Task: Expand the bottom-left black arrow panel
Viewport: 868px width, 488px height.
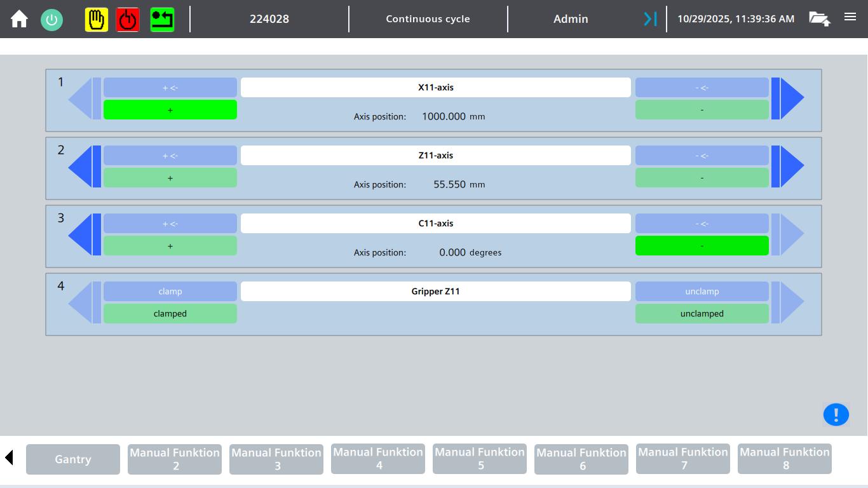Action: [8, 456]
